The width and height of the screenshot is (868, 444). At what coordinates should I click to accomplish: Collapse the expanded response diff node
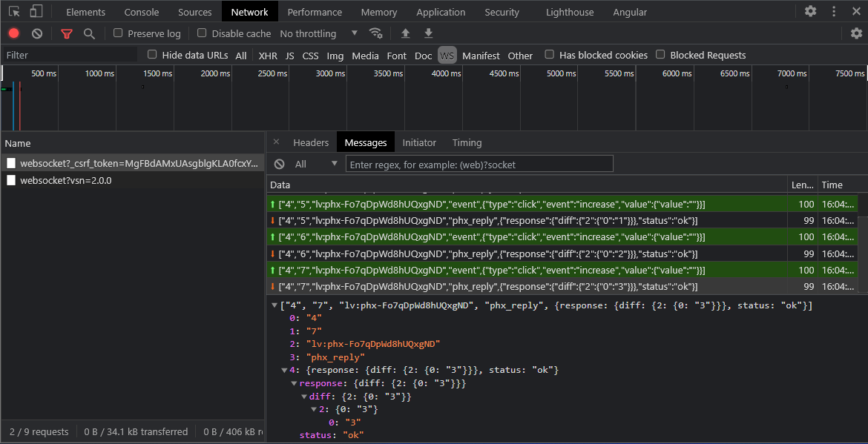coord(304,396)
